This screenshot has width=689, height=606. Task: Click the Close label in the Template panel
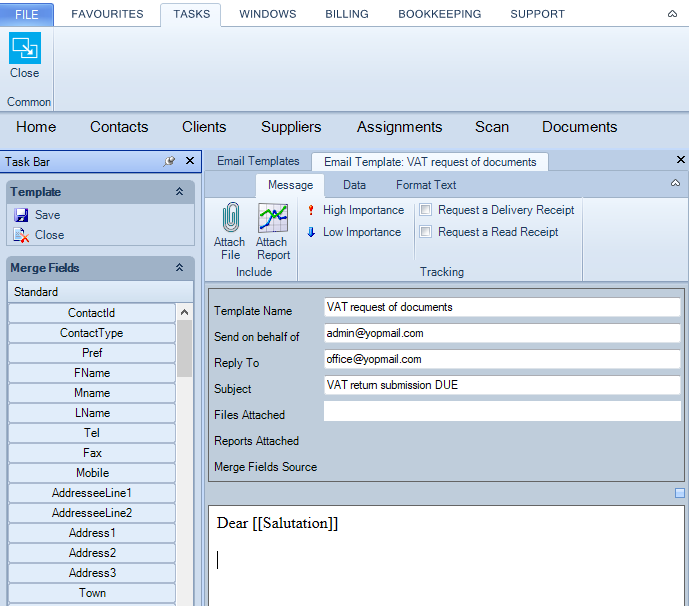pos(49,235)
